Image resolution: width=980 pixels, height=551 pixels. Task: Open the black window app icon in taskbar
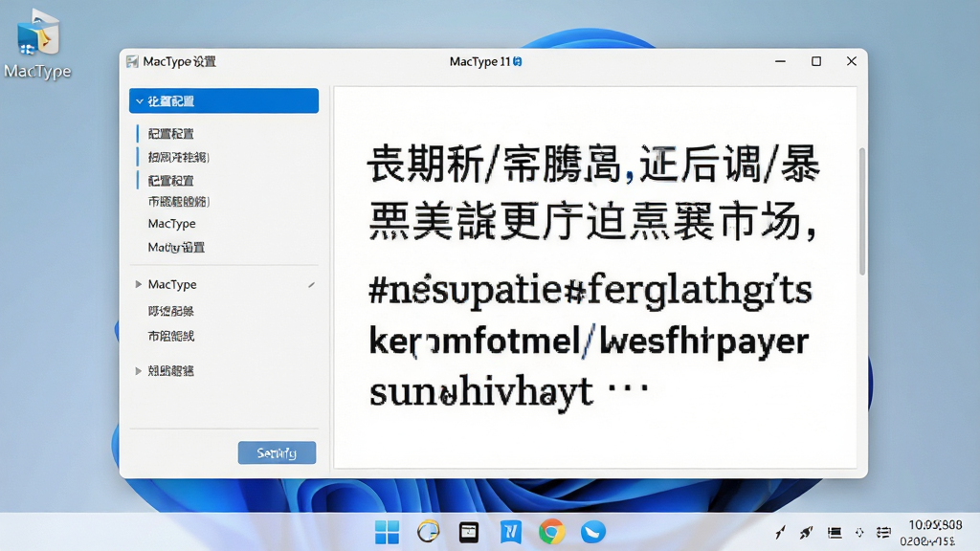click(x=469, y=532)
